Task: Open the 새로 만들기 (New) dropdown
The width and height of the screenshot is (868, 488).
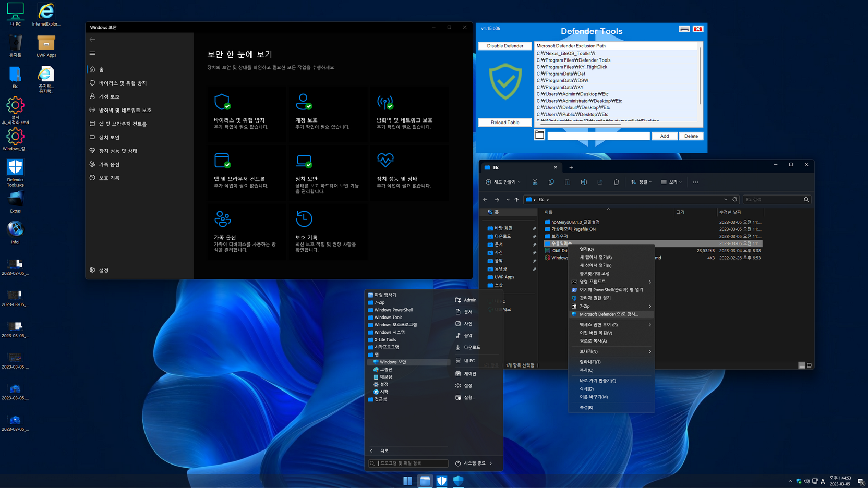Action: pos(503,182)
